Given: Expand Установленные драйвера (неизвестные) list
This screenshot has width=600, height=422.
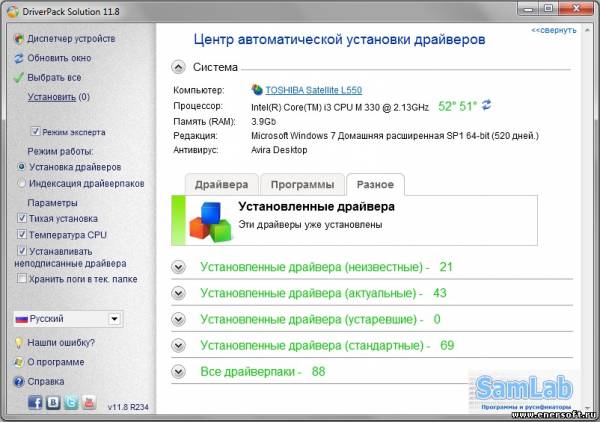Looking at the screenshot, I should 178,267.
